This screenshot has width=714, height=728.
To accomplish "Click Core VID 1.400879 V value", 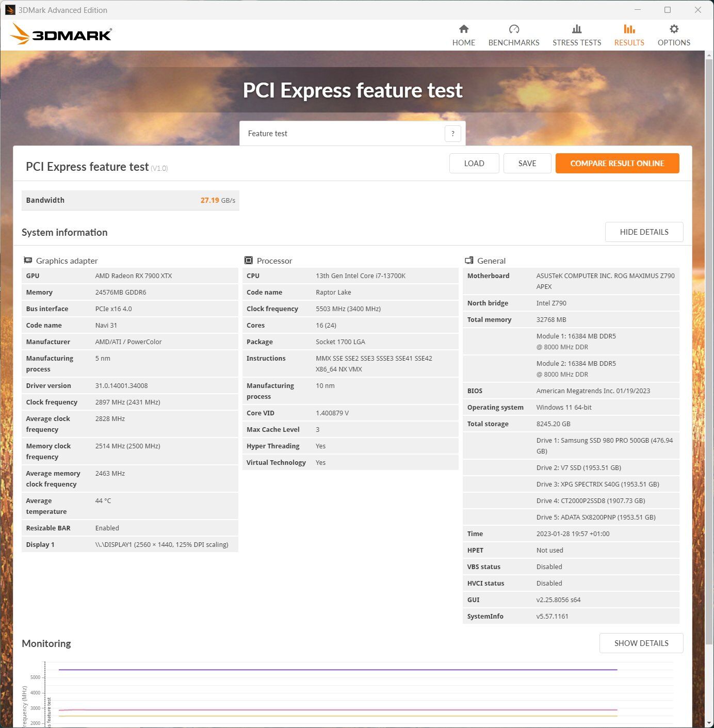I will [332, 413].
